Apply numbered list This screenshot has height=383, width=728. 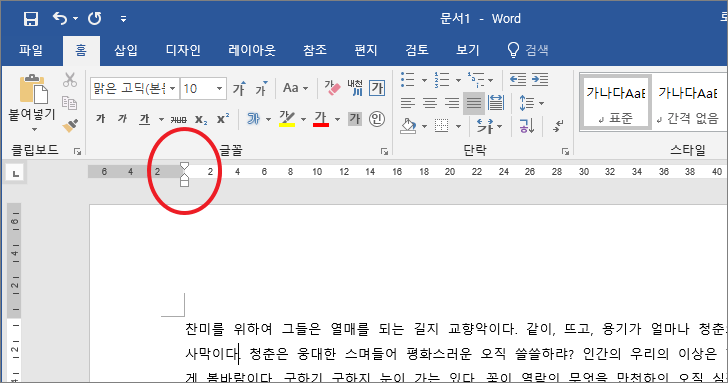pos(442,80)
